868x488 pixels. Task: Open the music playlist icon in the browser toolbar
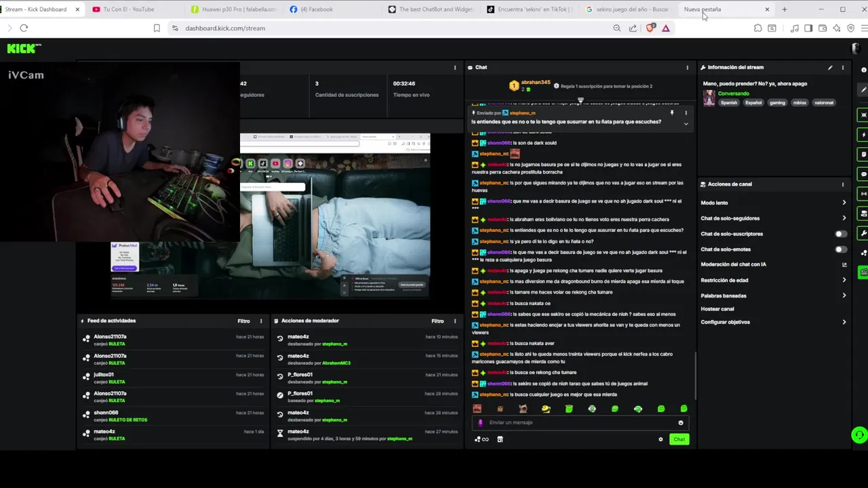click(794, 28)
